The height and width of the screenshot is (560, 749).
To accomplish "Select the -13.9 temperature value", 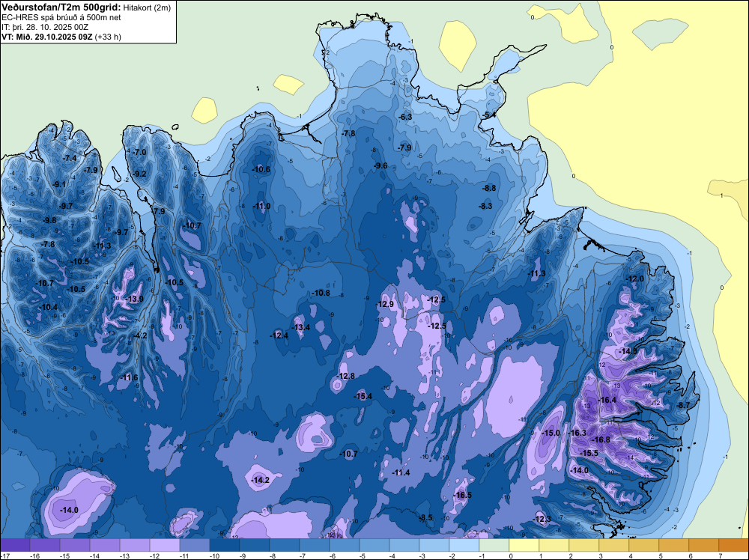I will (134, 299).
